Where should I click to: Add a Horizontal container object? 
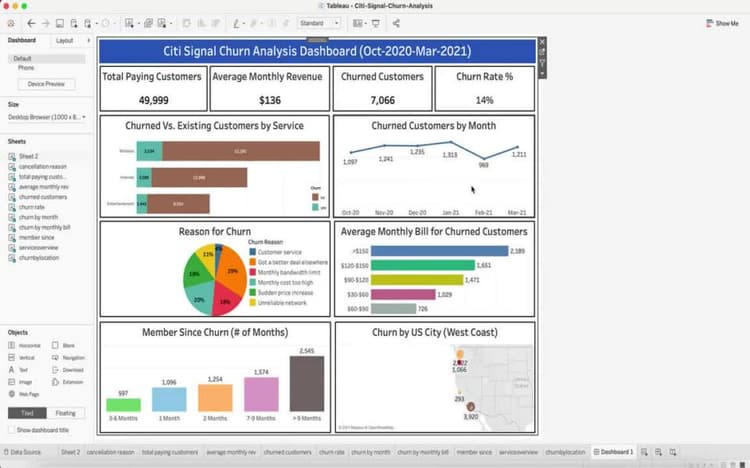24,345
